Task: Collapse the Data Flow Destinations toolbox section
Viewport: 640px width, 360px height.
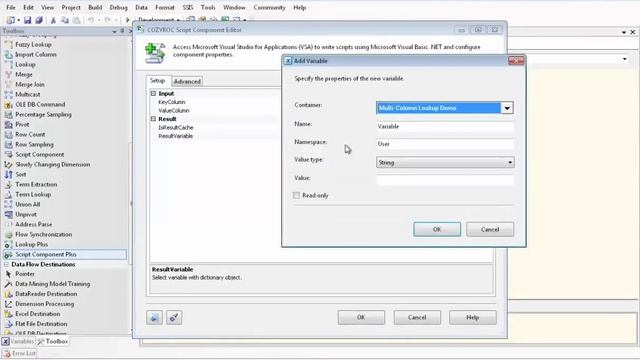Action: click(x=7, y=264)
